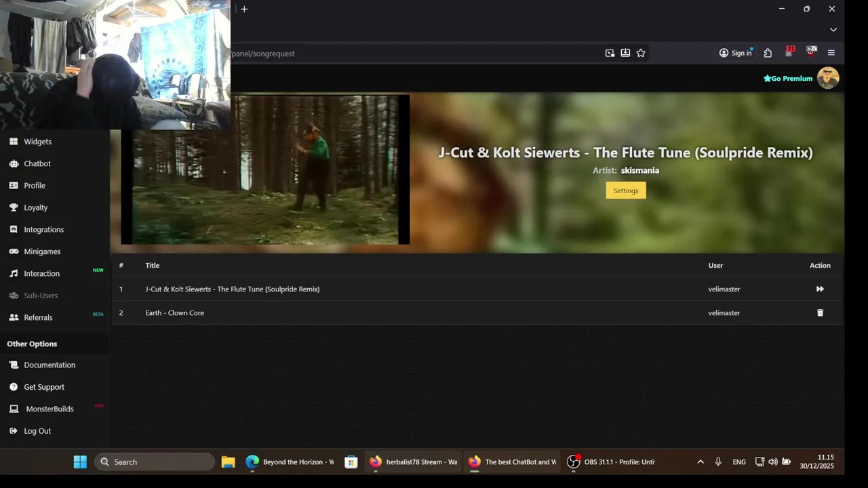The width and height of the screenshot is (868, 488).
Task: Open a new browser tab with plus
Action: point(244,9)
